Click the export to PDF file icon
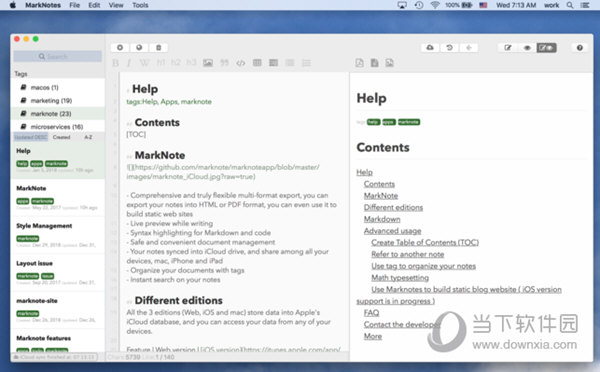The image size is (600, 372). [x=359, y=63]
